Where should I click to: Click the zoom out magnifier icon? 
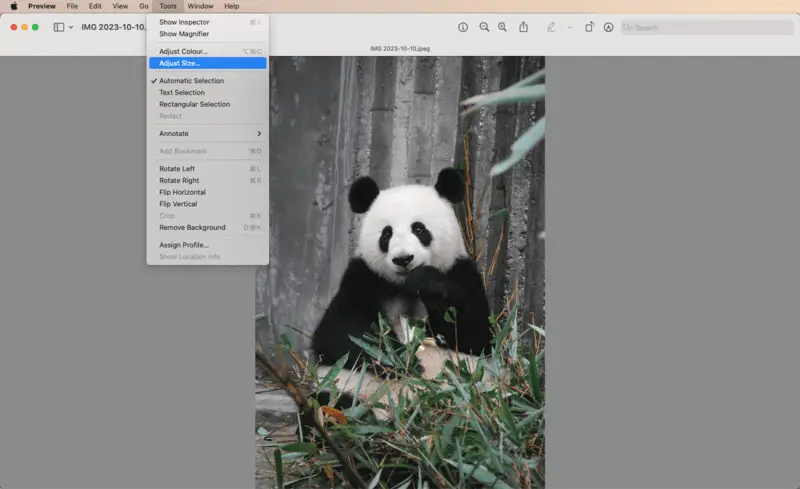(x=484, y=27)
